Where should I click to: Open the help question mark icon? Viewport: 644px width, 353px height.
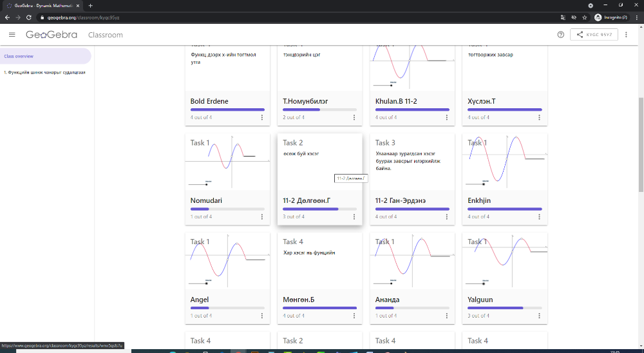pos(561,35)
